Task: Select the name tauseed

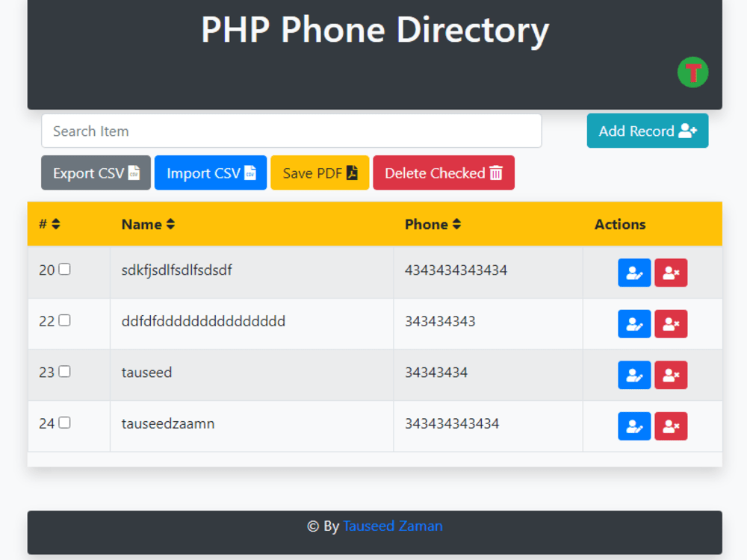Action: coord(146,373)
